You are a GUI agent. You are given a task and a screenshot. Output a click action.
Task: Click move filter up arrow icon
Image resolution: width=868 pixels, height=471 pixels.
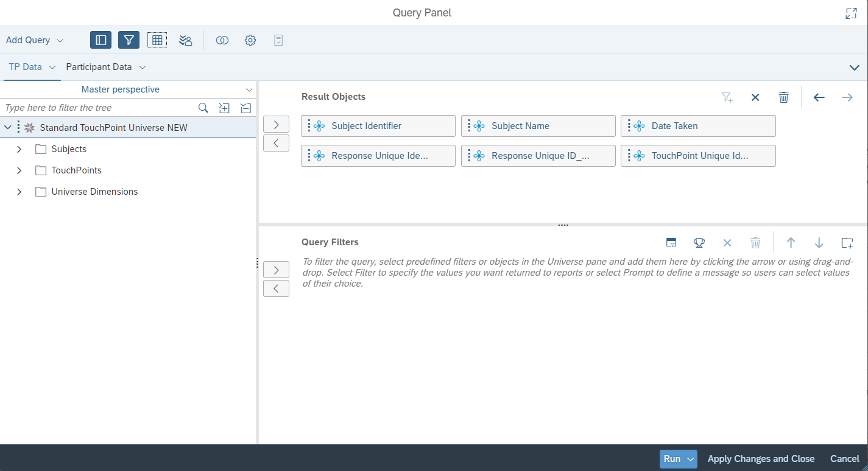tap(791, 243)
